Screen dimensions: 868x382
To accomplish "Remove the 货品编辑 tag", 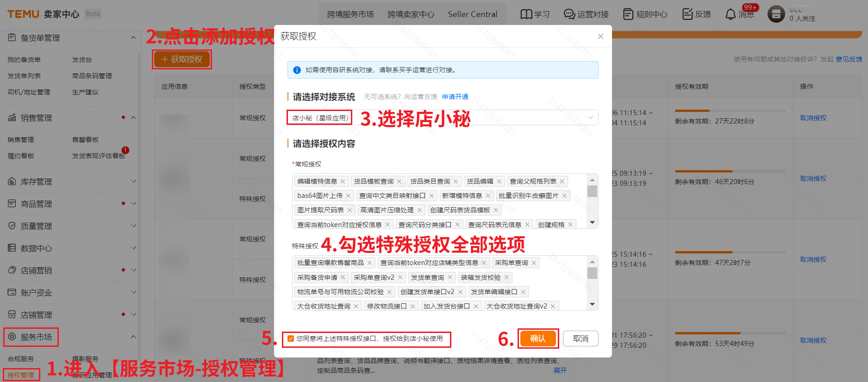I will pyautogui.click(x=499, y=181).
